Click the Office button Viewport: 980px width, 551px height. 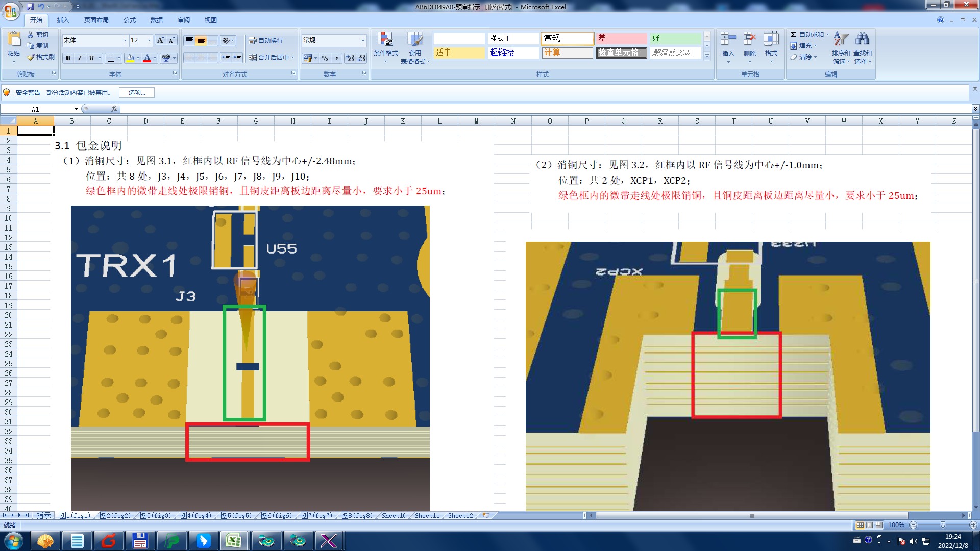(11, 11)
